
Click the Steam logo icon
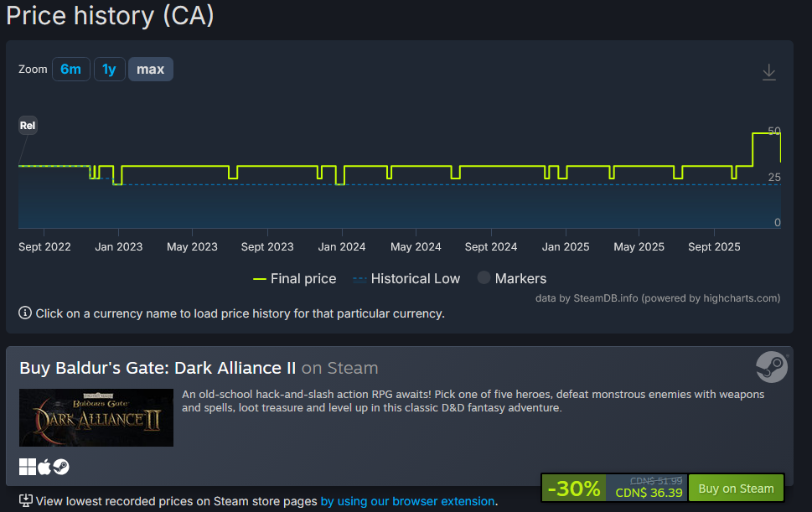[771, 367]
